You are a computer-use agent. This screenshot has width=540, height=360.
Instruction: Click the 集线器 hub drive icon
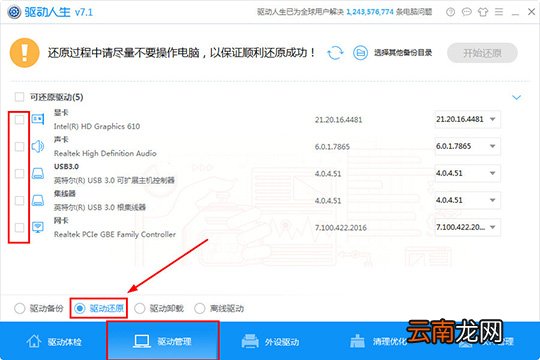38,200
